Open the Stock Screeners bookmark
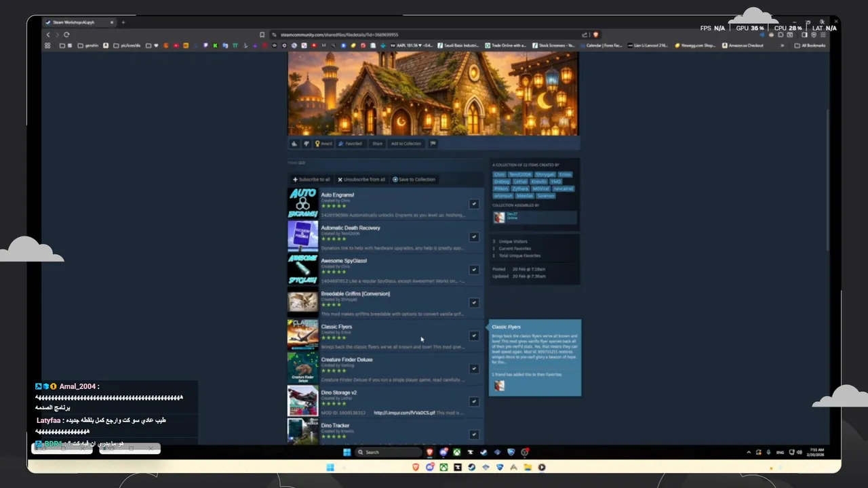The image size is (868, 488). pos(553,45)
